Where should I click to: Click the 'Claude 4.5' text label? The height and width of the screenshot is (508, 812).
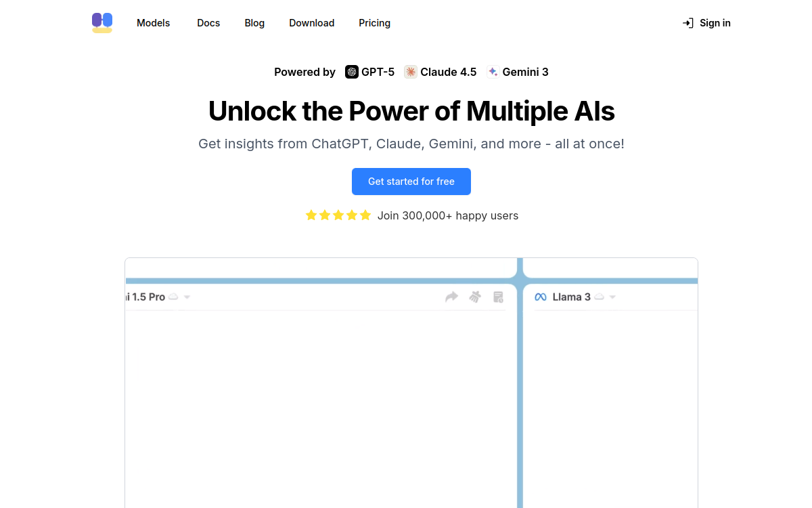(449, 72)
